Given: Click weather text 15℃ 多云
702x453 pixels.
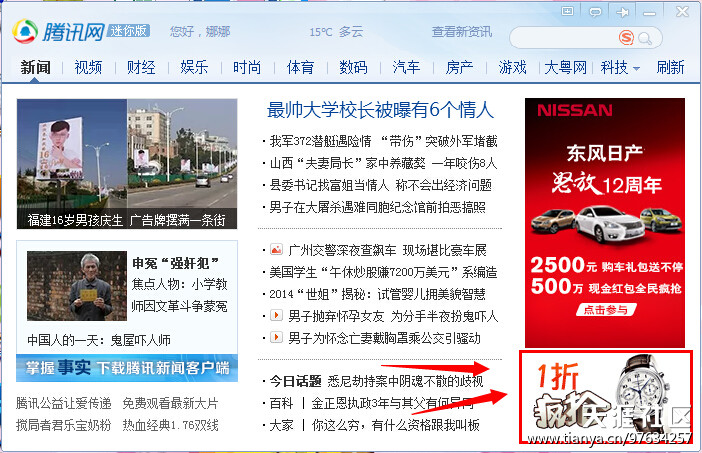Looking at the screenshot, I should click(x=336, y=32).
